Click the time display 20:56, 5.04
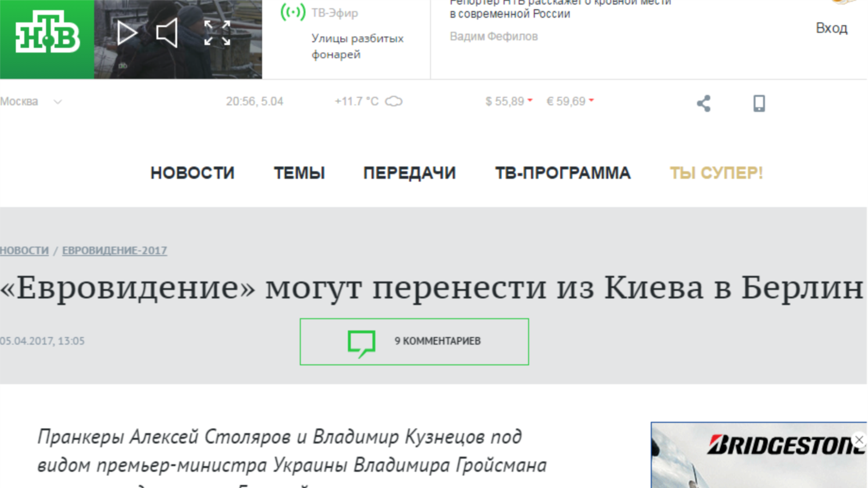The height and width of the screenshot is (488, 868). (254, 102)
